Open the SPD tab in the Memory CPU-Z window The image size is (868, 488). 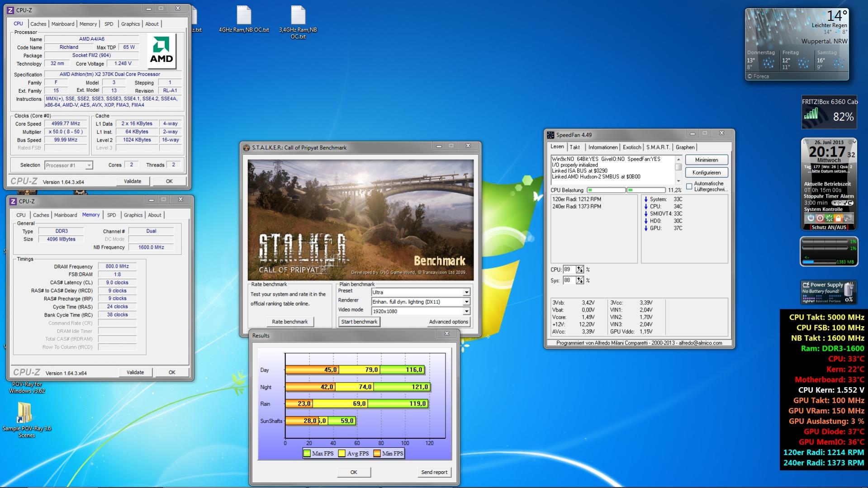(x=111, y=215)
